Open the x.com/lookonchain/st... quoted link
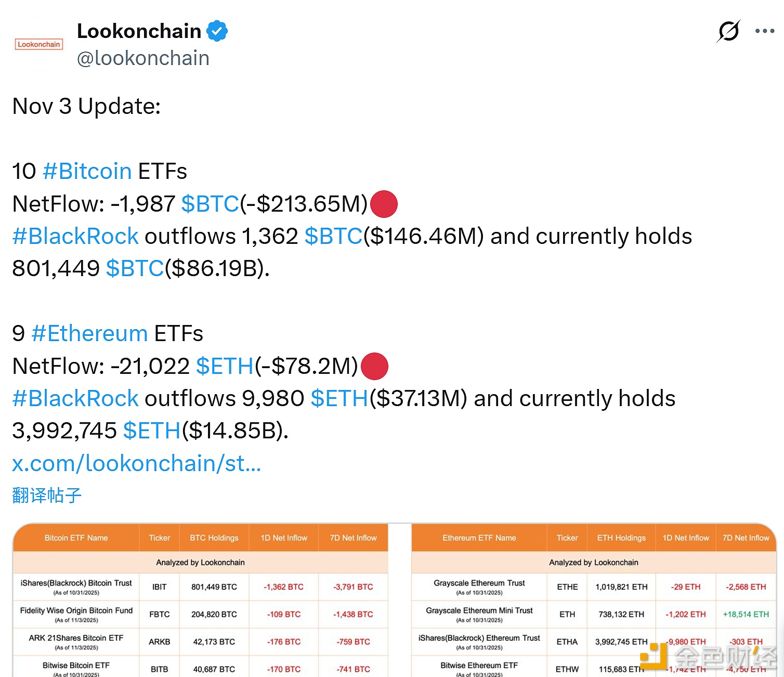The image size is (784, 677). coord(136,463)
